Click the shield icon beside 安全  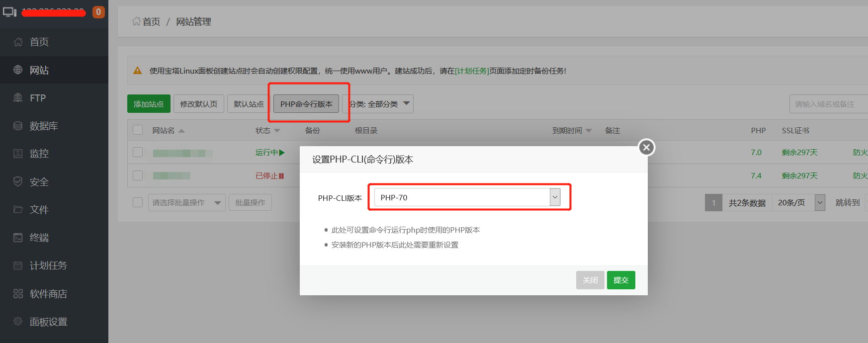point(18,181)
